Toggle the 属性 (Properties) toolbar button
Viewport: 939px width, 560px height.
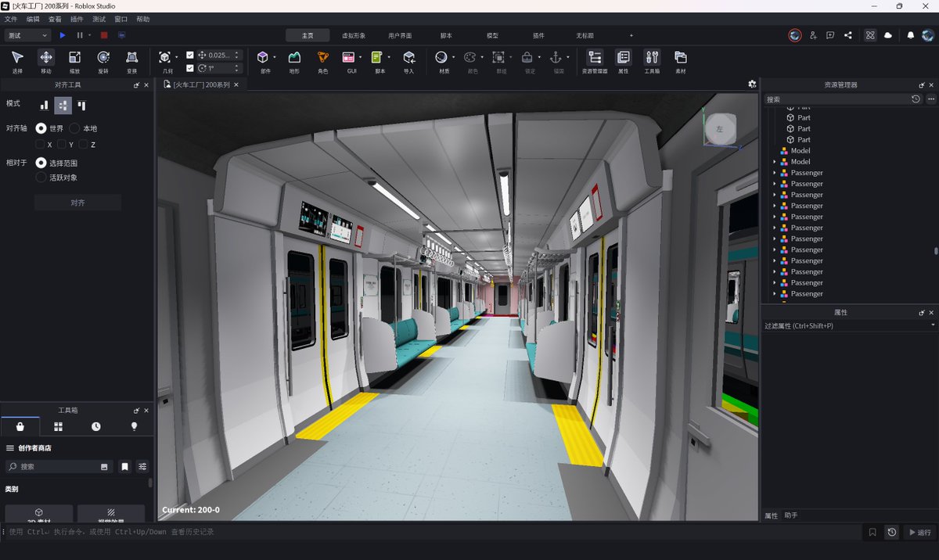pyautogui.click(x=623, y=61)
